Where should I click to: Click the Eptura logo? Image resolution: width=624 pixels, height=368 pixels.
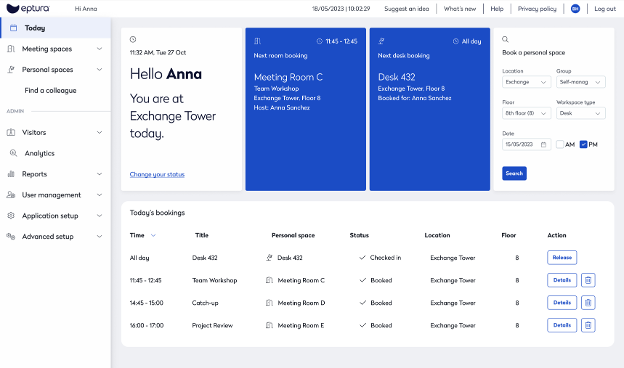[28, 8]
